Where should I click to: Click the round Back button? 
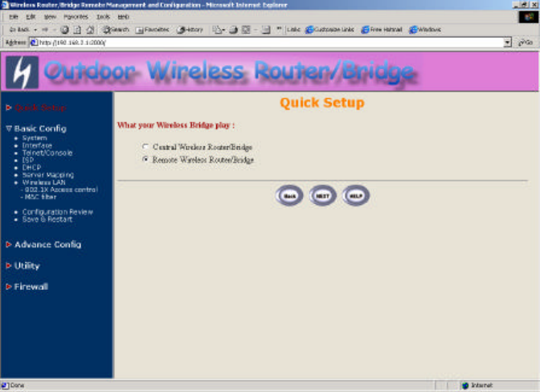pyautogui.click(x=289, y=195)
